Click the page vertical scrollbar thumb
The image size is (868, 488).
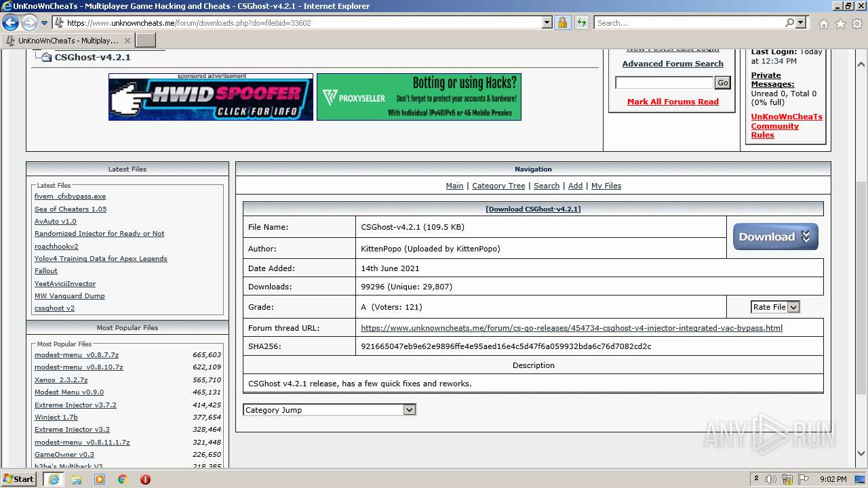click(861, 288)
